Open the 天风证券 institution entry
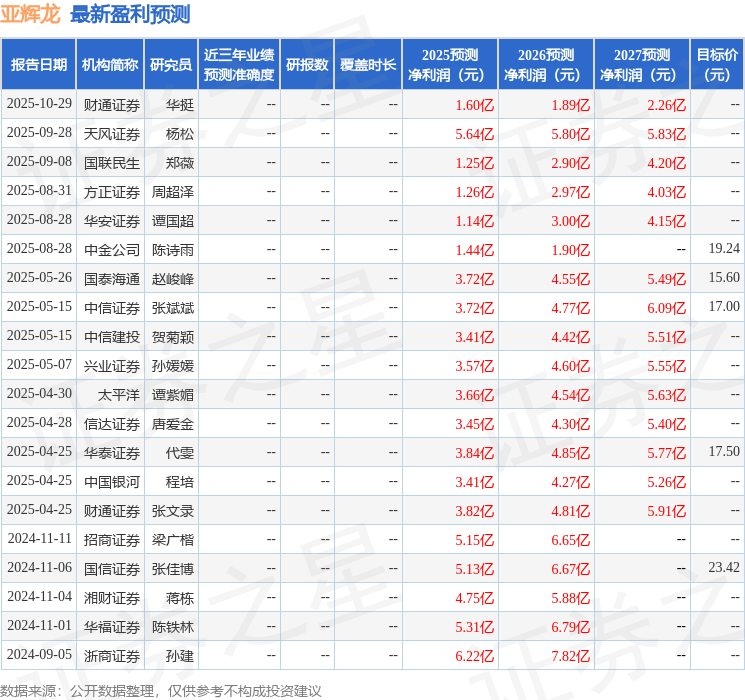This screenshot has width=745, height=700. coord(111,133)
